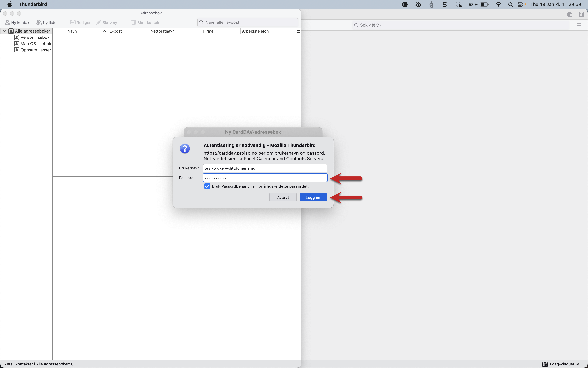Click the Slett kontakt toolbar button

[146, 22]
